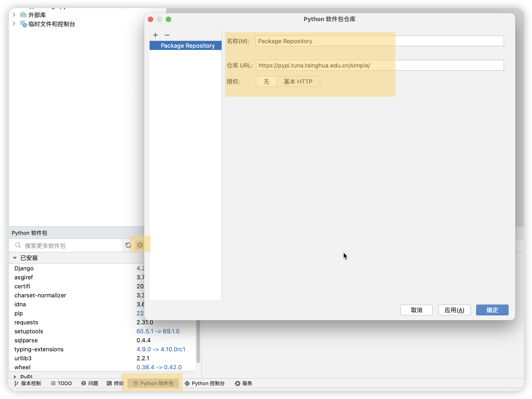
Task: Click the 确定 button
Action: click(x=492, y=310)
